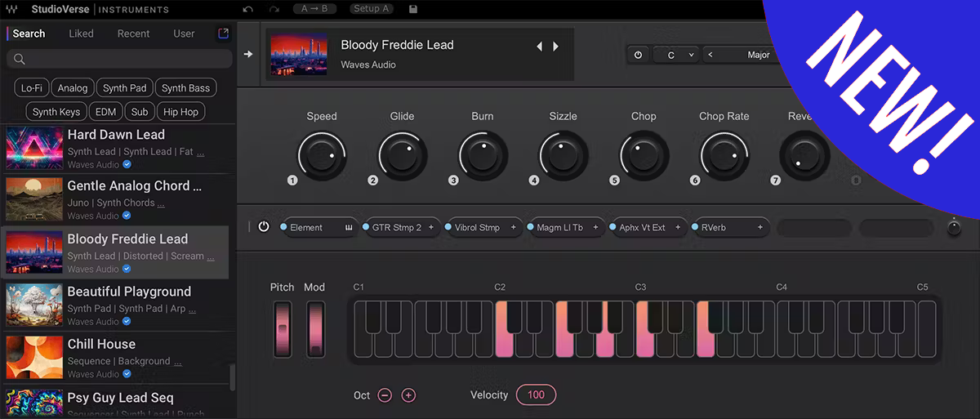Screen dimensions: 980x419
Task: Click the keyboard icon on Element slot
Action: click(x=349, y=227)
